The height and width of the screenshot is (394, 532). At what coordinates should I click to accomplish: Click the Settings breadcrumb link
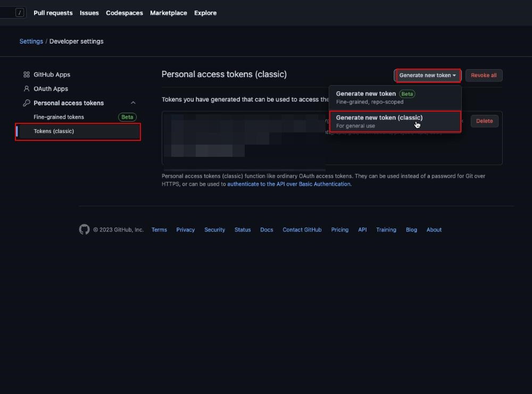point(31,41)
